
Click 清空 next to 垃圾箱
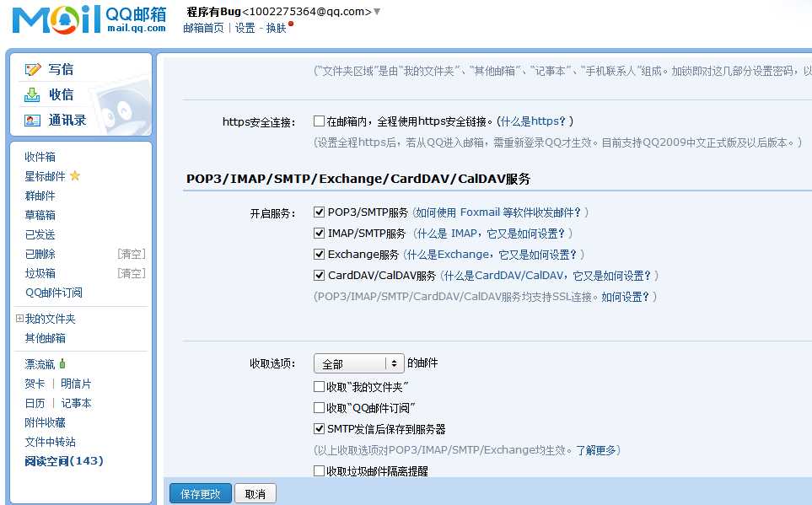132,273
